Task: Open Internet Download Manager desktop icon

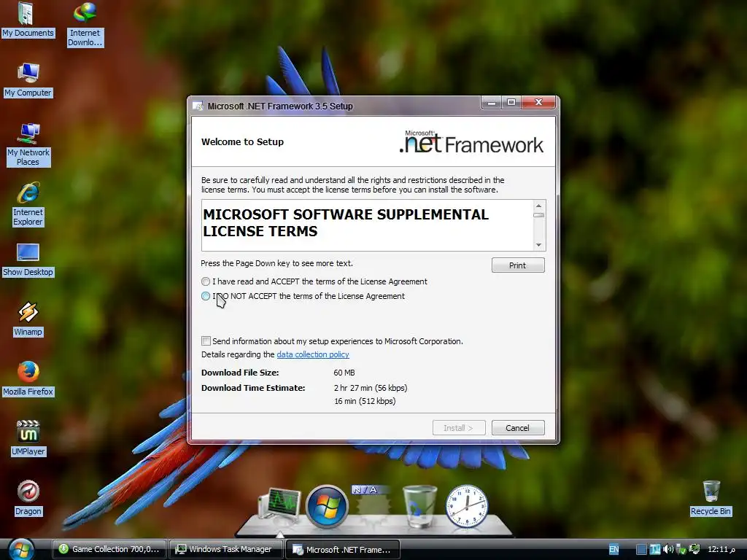Action: point(85,24)
